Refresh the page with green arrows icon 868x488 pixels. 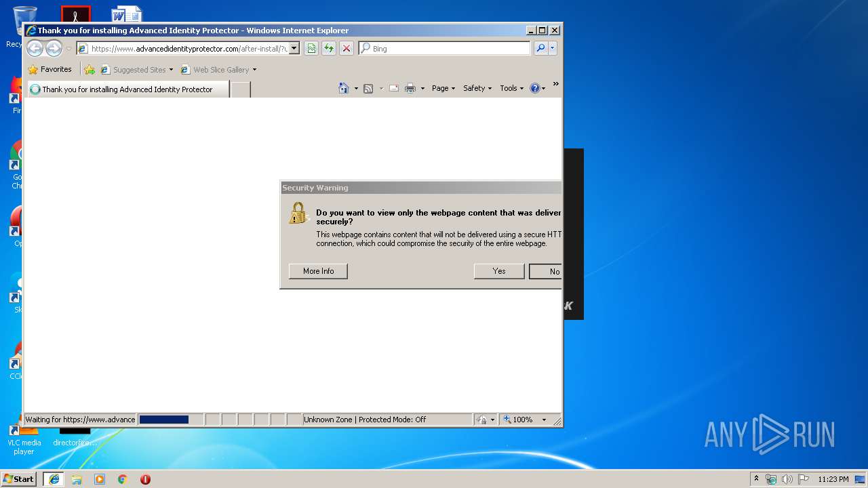coord(329,48)
